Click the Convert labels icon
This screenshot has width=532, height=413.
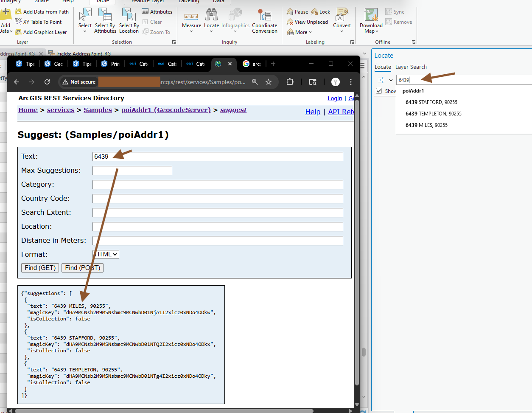pos(342,14)
